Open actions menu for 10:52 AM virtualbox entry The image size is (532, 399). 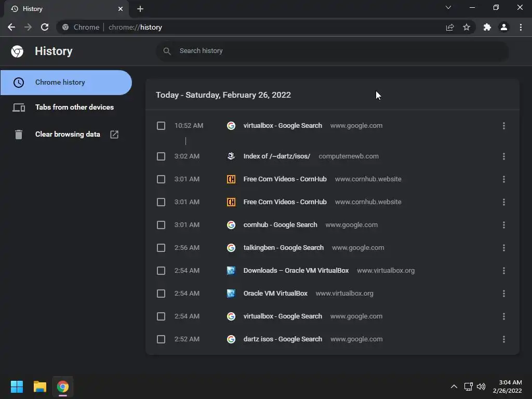[504, 126]
